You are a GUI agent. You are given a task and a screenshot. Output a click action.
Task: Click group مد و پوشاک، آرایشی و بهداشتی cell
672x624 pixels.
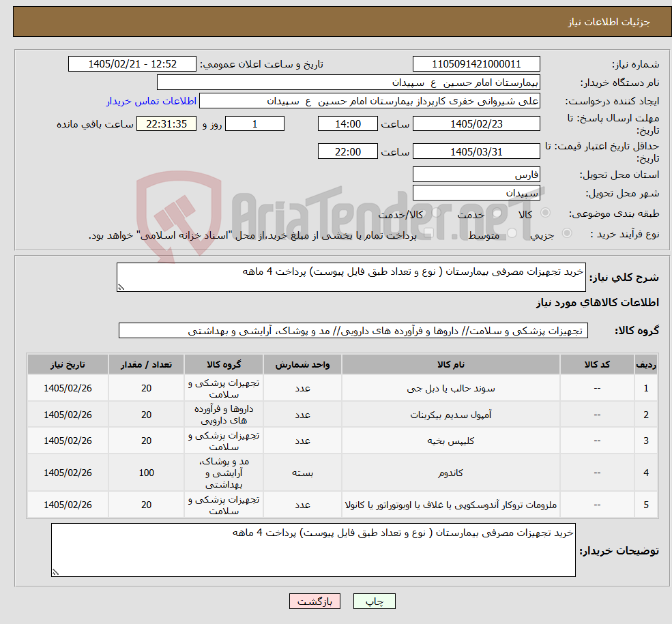(x=224, y=473)
